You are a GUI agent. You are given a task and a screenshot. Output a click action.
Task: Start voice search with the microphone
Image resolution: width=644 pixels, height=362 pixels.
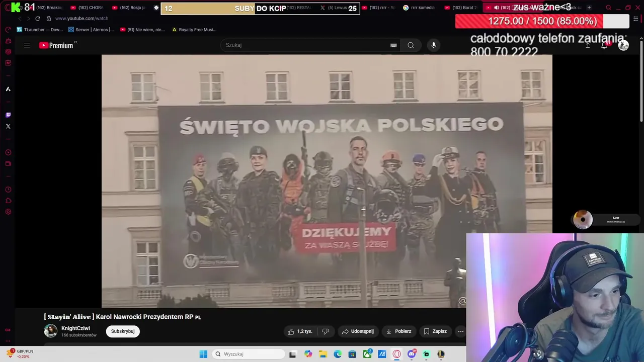433,45
